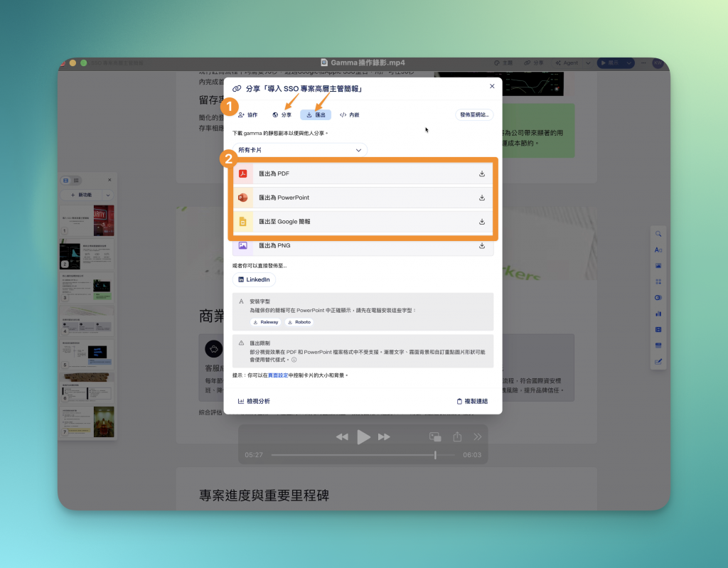Select slide thumbnail 2
This screenshot has height=568, width=728.
[87, 254]
